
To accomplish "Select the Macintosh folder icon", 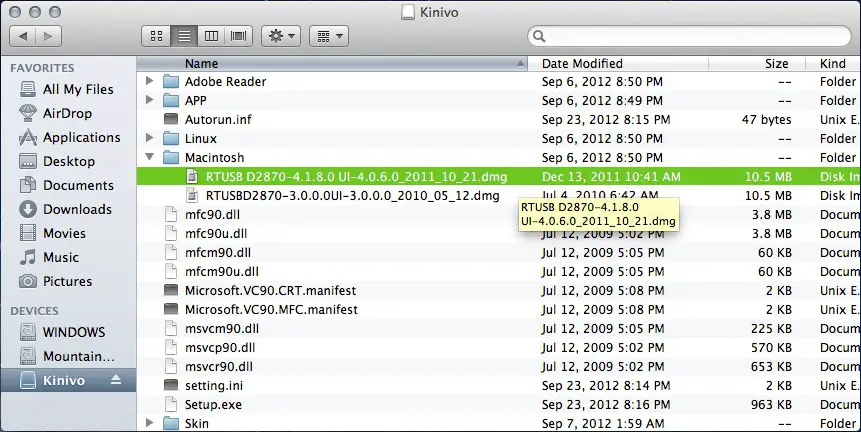I will [171, 158].
